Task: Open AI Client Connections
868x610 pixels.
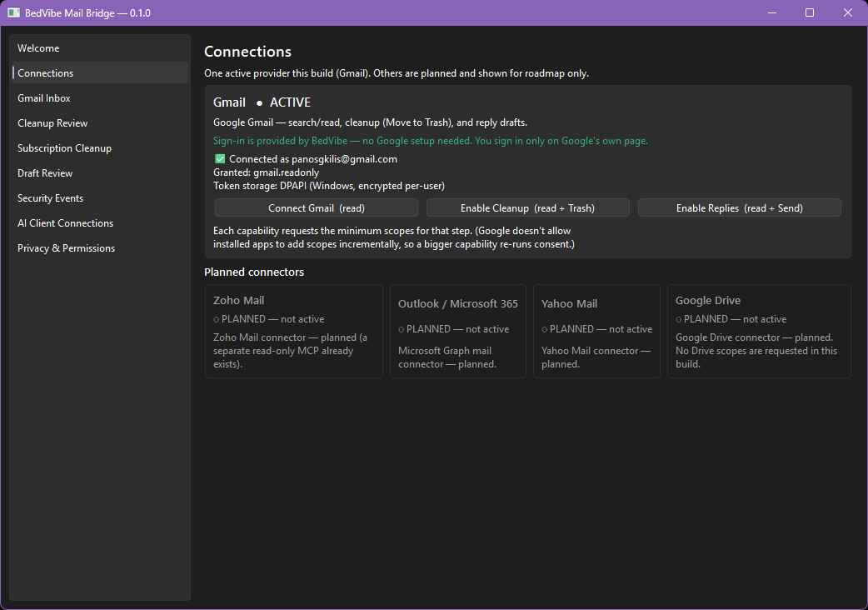Action: (100, 223)
